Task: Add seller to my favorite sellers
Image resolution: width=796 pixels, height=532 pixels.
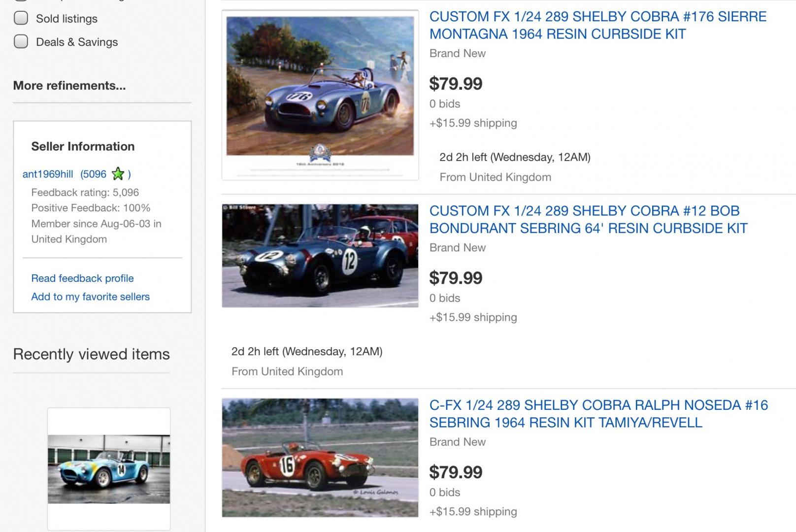Action: pyautogui.click(x=91, y=297)
